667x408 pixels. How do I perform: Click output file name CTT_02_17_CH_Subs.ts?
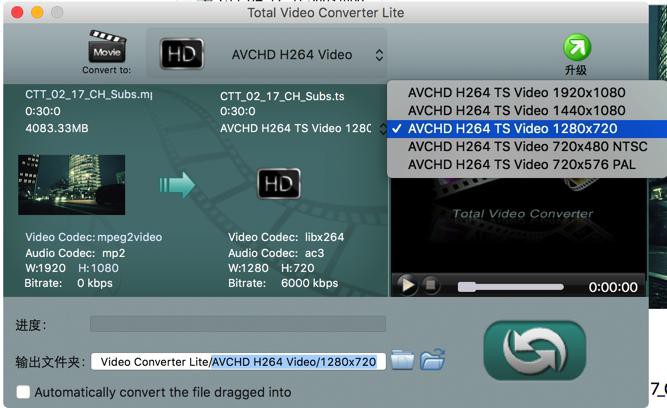coord(282,96)
